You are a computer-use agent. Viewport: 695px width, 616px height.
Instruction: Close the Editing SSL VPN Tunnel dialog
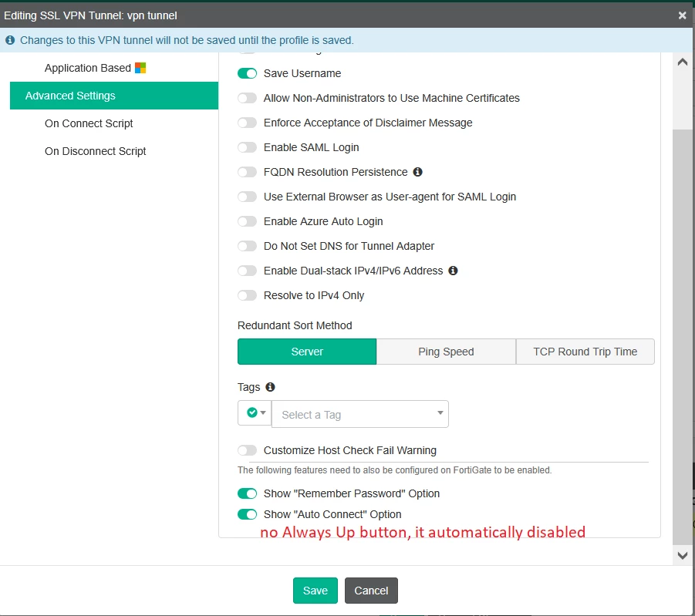tap(682, 15)
